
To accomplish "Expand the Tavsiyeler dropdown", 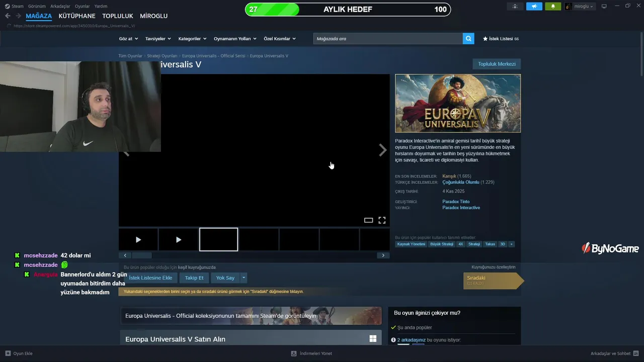I will 158,39.
